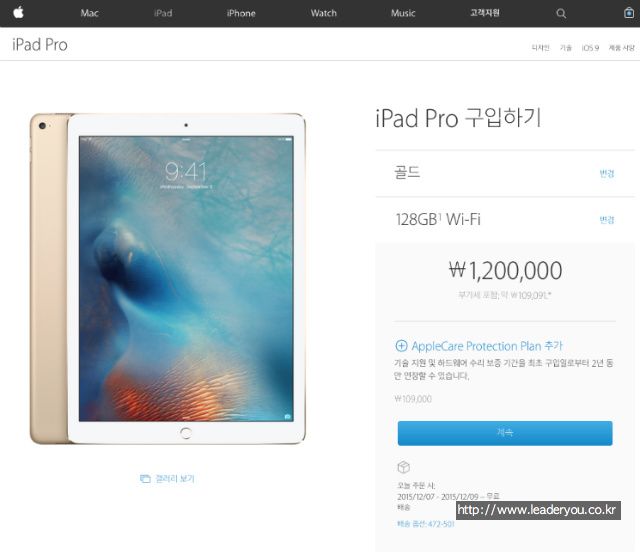Screen dimensions: 640x552
Task: Open the iPad menu item
Action: point(163,13)
